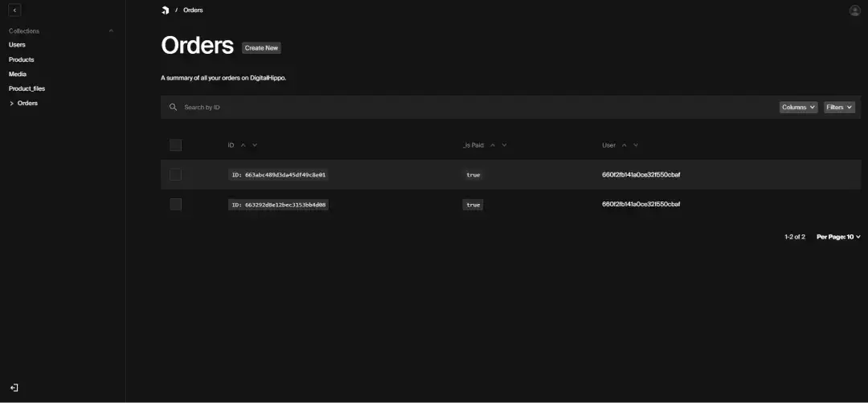The height and width of the screenshot is (403, 868).
Task: Click the Payload logo in breadcrumb
Action: coord(165,10)
